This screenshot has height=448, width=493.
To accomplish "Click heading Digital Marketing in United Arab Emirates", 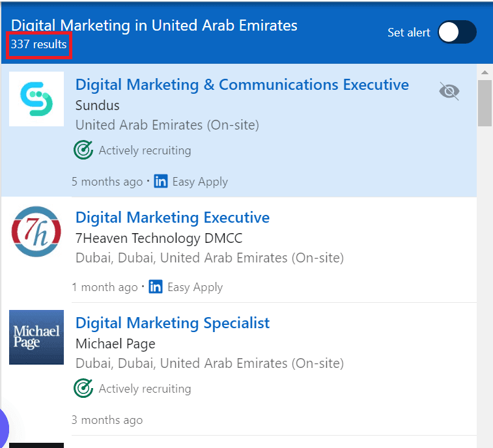I will (154, 25).
